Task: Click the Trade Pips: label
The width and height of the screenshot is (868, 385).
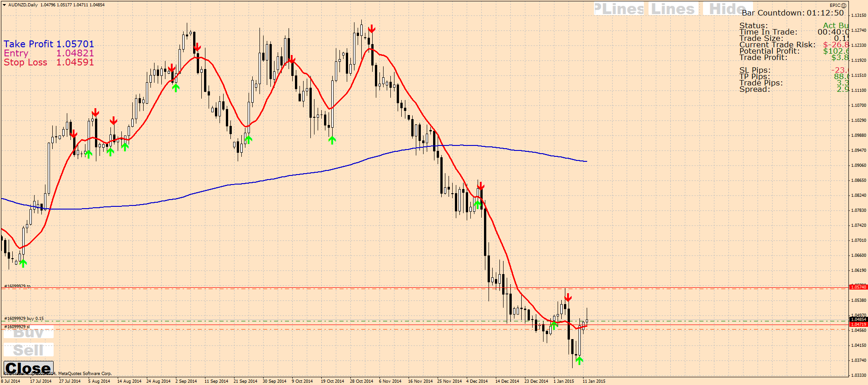Action: [x=761, y=83]
